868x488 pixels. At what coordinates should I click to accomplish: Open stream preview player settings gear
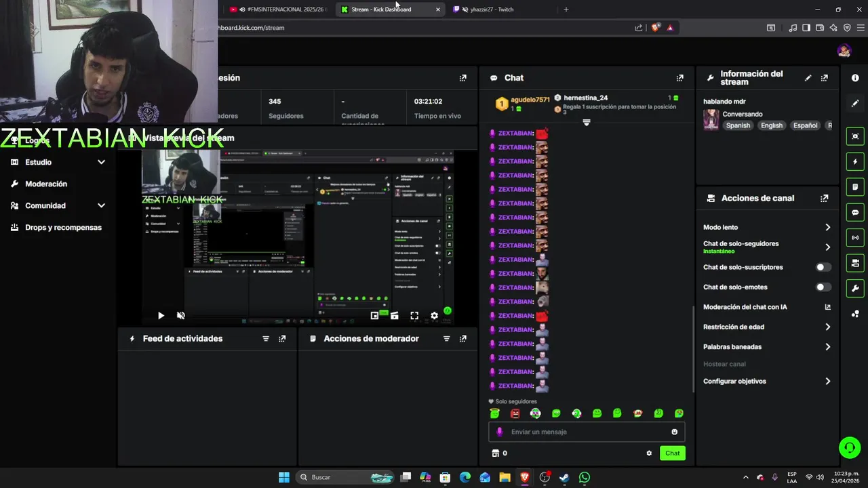[435, 316]
